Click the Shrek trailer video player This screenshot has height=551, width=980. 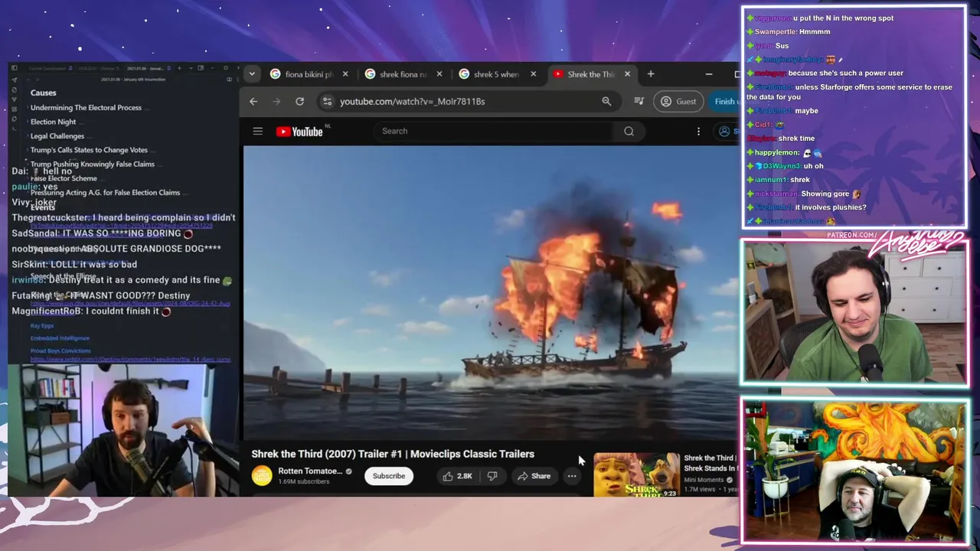490,292
